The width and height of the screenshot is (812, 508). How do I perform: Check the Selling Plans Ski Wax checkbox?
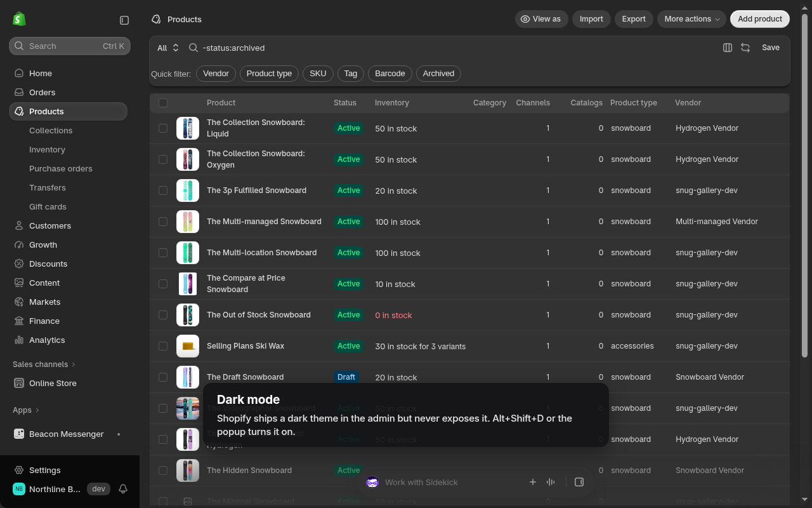pyautogui.click(x=163, y=346)
